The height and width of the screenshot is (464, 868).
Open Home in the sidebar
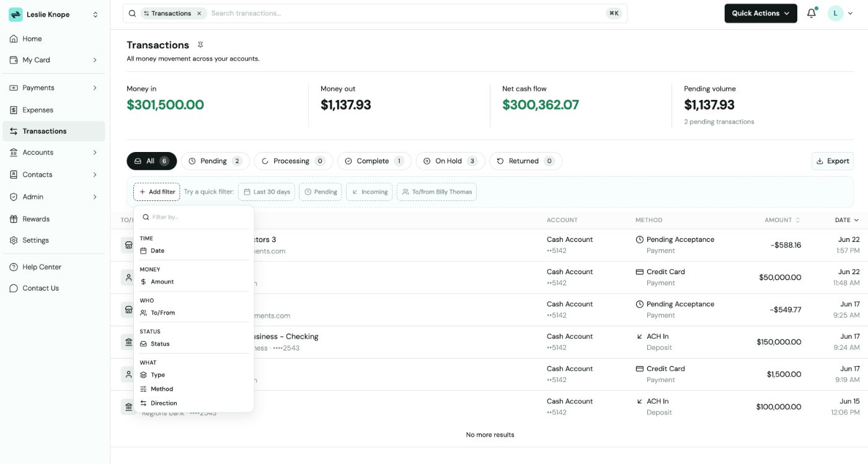(54, 38)
